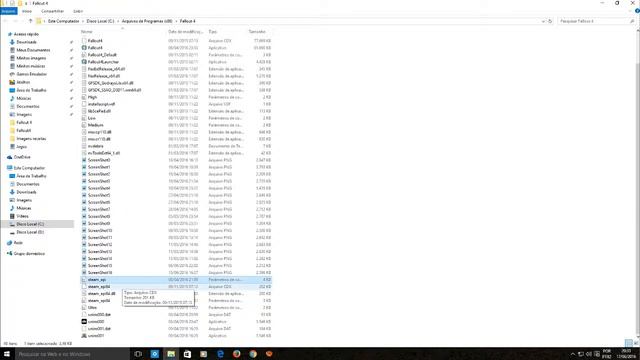Screen dimensions: 640x360
Task: Select the unins000.dat file
Action: tap(99, 314)
